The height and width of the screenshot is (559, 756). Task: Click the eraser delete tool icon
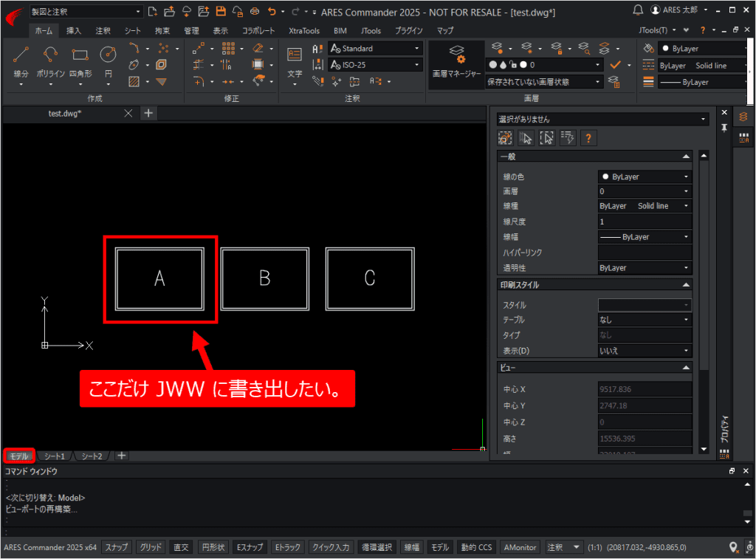(x=258, y=48)
